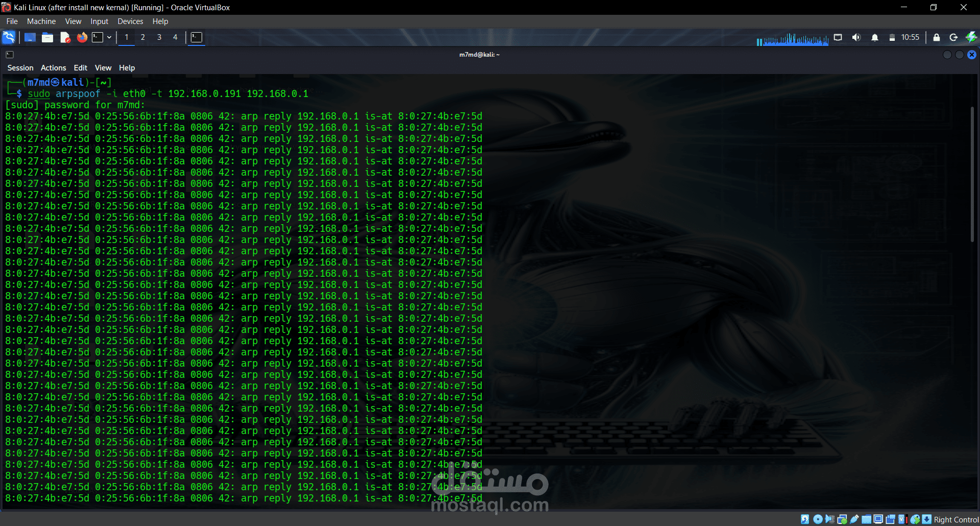The height and width of the screenshot is (526, 980).
Task: Click the VirtualBox hard disk activity indicator
Action: 805,519
